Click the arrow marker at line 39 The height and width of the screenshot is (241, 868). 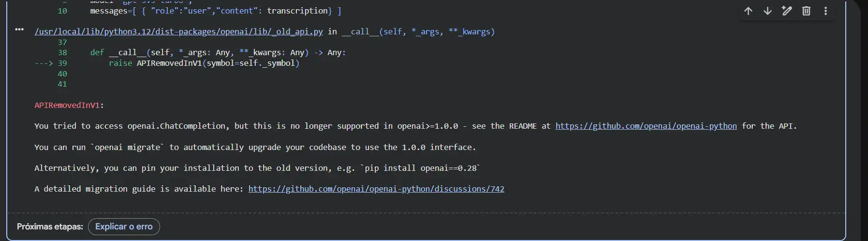(x=44, y=63)
